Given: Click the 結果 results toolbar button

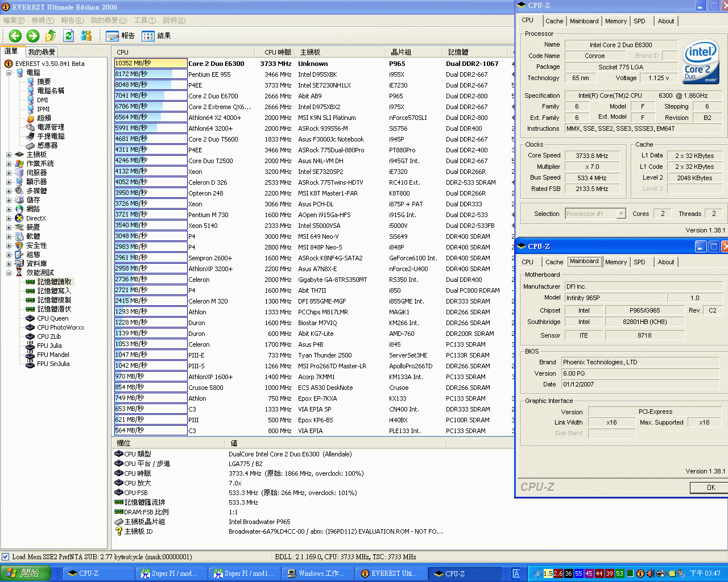Looking at the screenshot, I should coord(156,36).
